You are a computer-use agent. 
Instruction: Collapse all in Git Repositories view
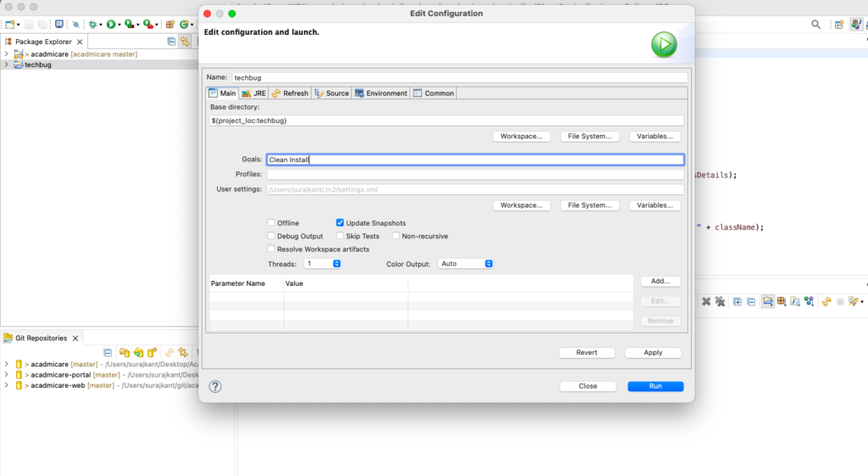pyautogui.click(x=108, y=352)
